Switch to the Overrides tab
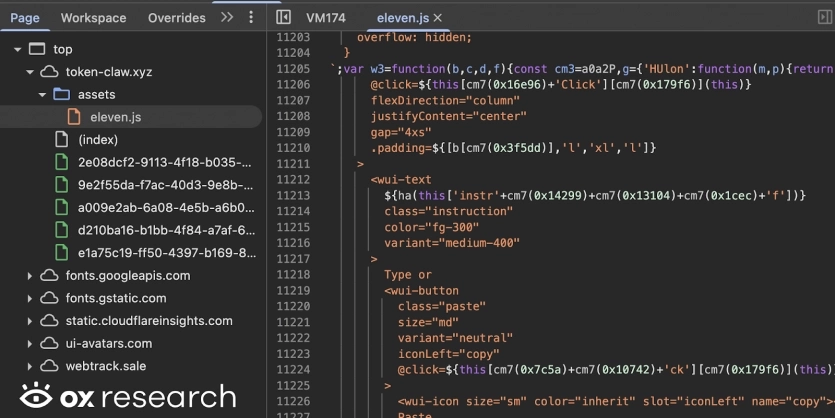 point(176,18)
